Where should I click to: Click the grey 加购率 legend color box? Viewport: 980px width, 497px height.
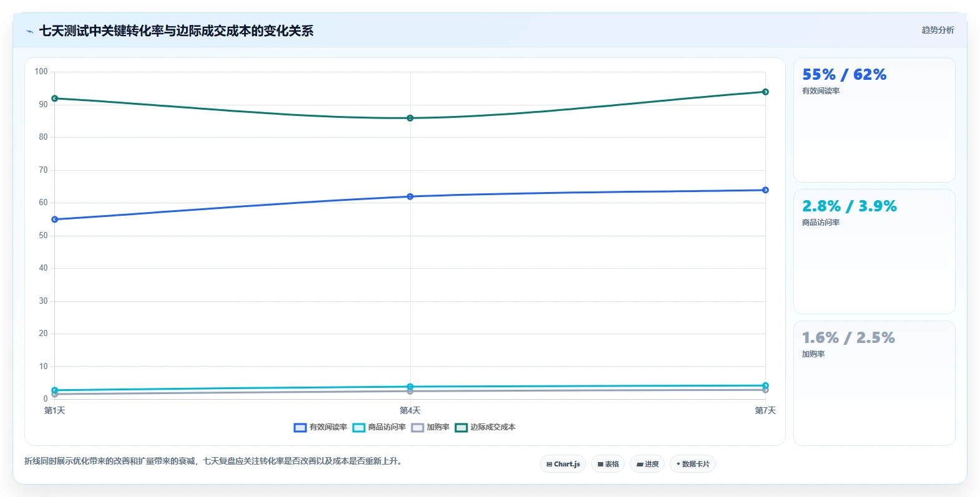click(x=418, y=427)
